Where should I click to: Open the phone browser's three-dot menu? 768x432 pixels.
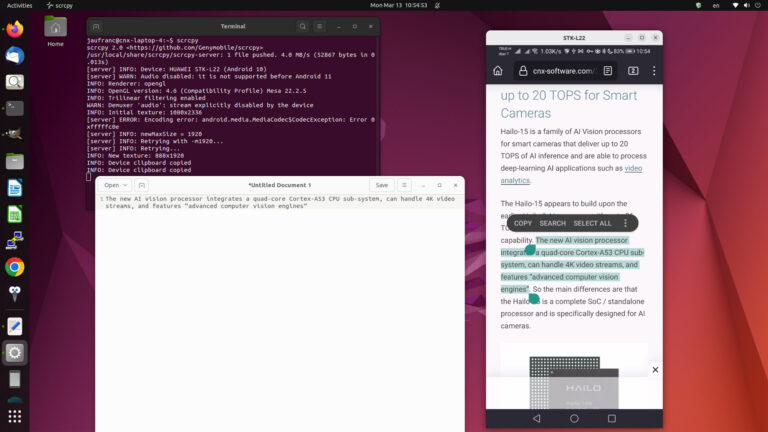(654, 71)
